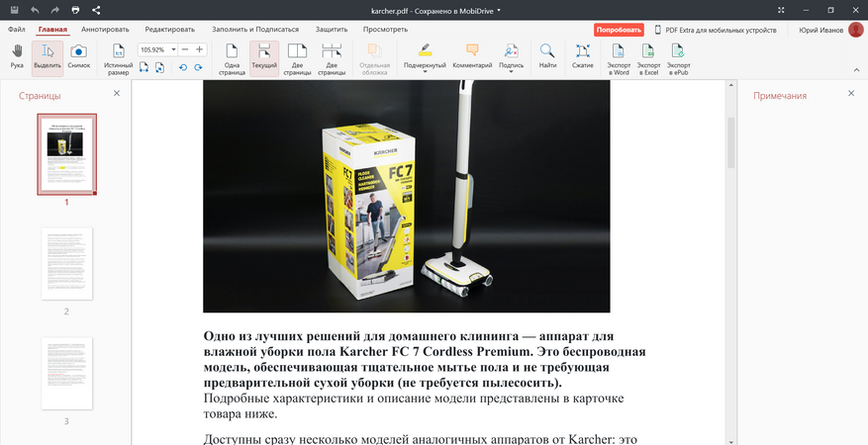Image resolution: width=868 pixels, height=445 pixels.
Task: Increase zoom with plus button
Action: click(199, 49)
